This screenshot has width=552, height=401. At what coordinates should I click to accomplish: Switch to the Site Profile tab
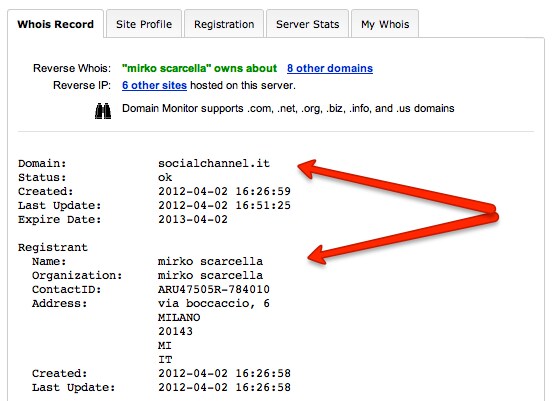coord(144,24)
